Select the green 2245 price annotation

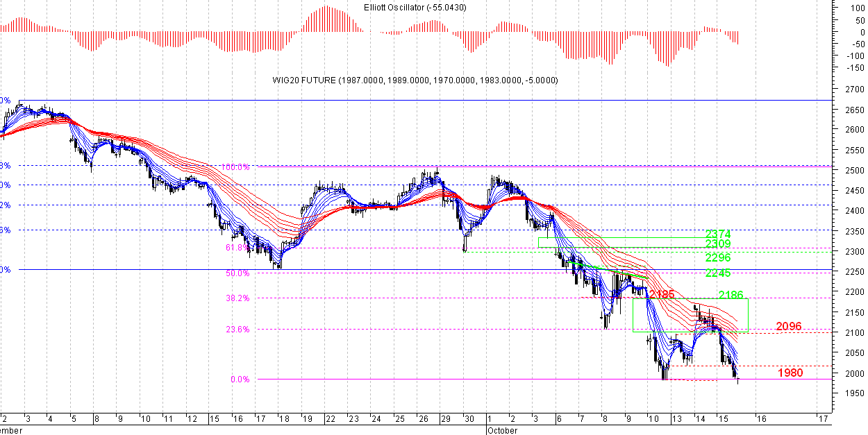click(718, 273)
